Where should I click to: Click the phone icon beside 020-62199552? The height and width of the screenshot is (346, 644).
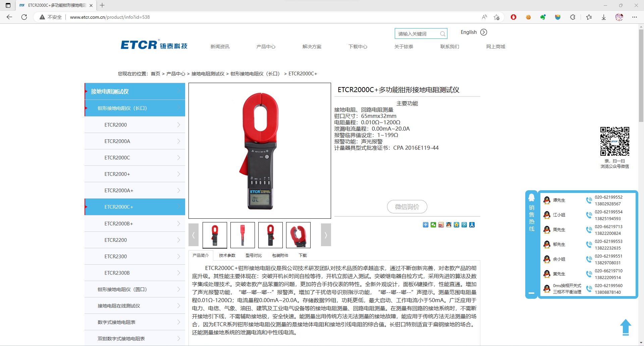click(x=589, y=200)
